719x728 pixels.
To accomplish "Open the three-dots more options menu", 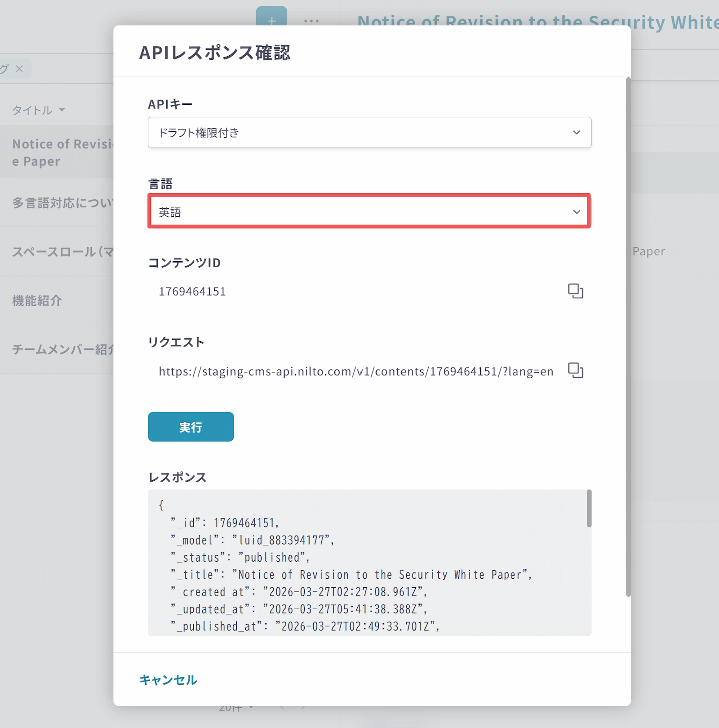I will [x=311, y=21].
